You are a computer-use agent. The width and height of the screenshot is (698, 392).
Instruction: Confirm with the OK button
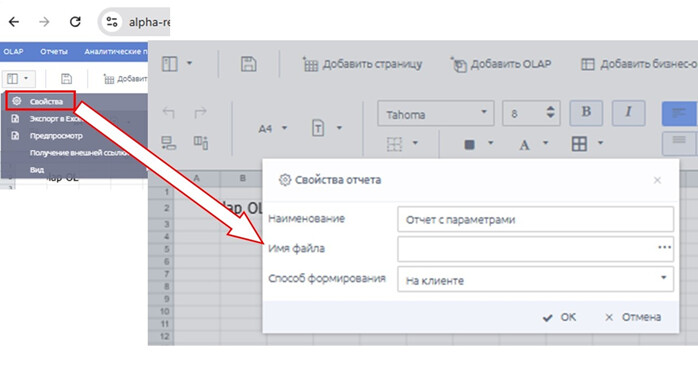(x=560, y=317)
